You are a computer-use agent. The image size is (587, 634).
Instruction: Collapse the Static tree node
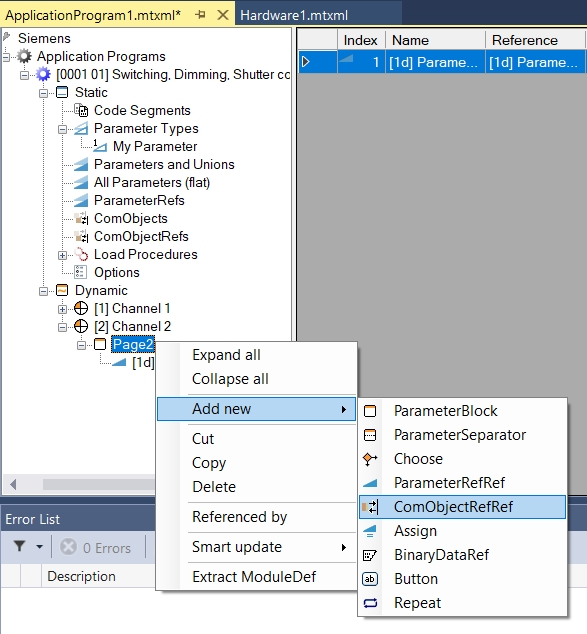tap(43, 93)
